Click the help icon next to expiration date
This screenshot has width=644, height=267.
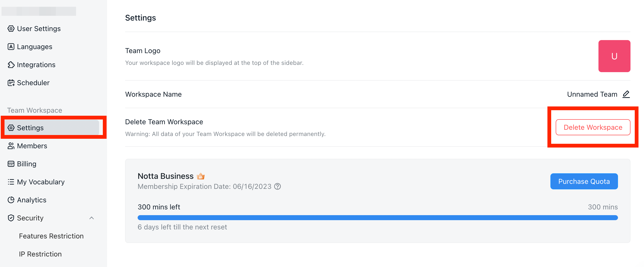pyautogui.click(x=277, y=186)
